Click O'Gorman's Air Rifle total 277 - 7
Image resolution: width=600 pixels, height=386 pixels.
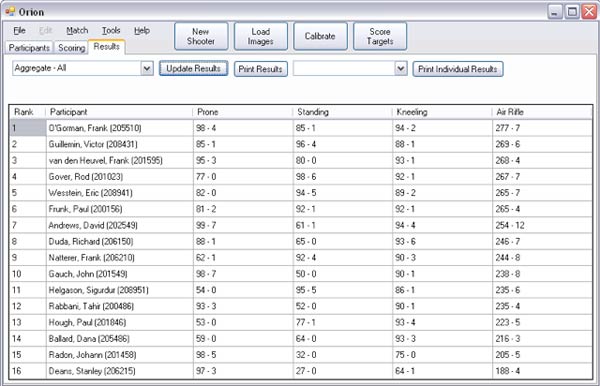tap(542, 128)
